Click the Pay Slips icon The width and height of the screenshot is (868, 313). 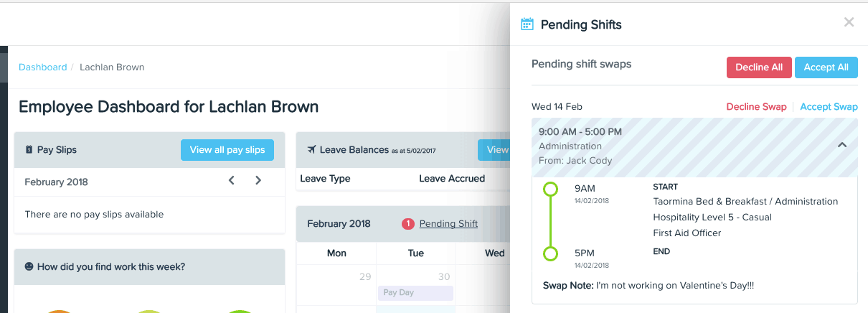pos(29,150)
